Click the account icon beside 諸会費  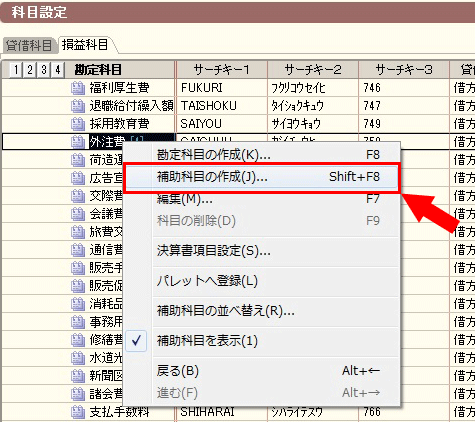point(78,394)
